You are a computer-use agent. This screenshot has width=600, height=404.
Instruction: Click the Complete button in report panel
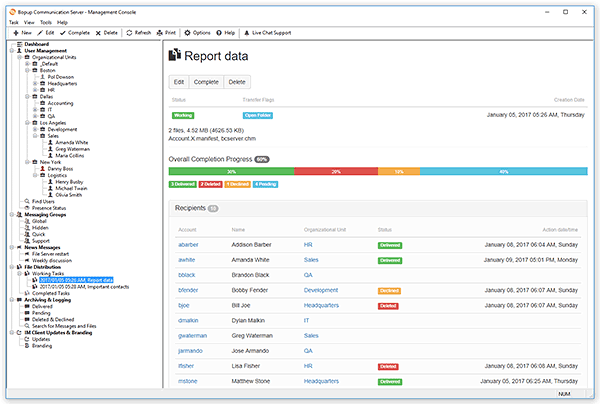[x=206, y=82]
